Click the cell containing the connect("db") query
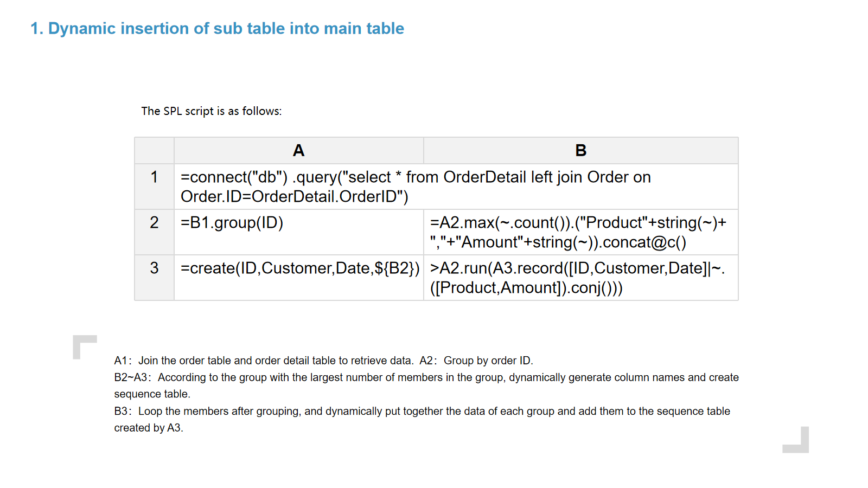868x488 pixels. (416, 187)
